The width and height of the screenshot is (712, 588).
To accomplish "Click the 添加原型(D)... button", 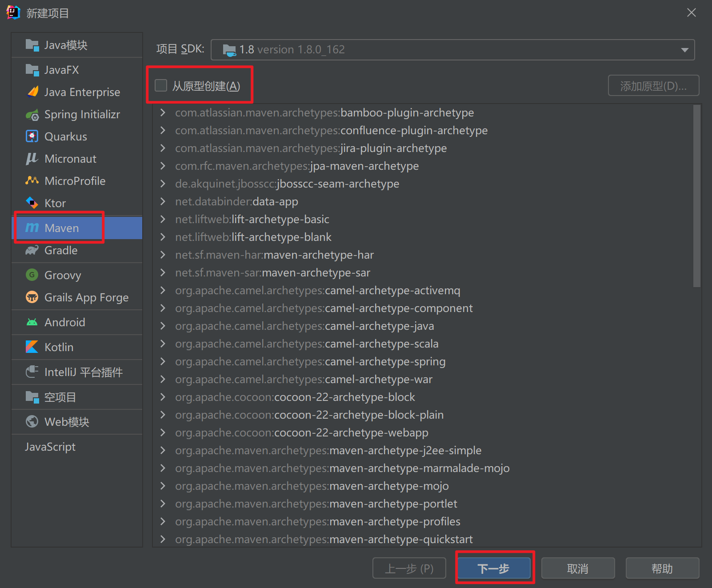I will 653,86.
